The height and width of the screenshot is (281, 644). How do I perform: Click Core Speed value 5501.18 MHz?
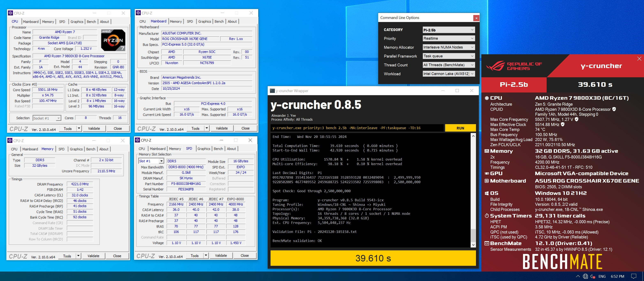(48, 90)
